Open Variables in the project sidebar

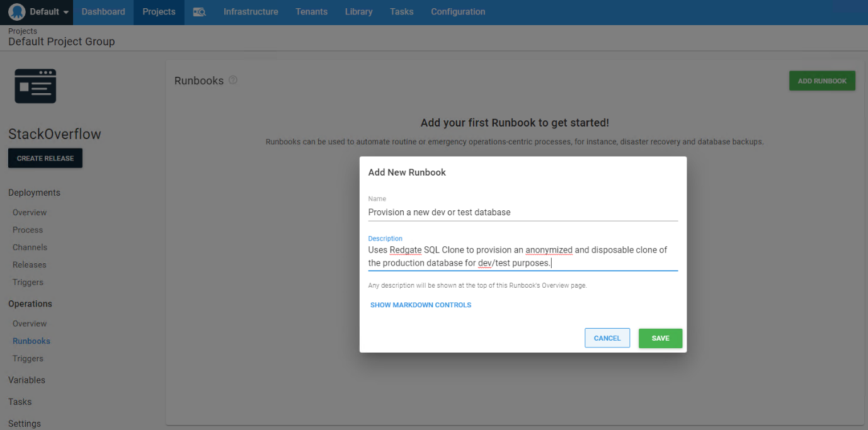tap(26, 380)
